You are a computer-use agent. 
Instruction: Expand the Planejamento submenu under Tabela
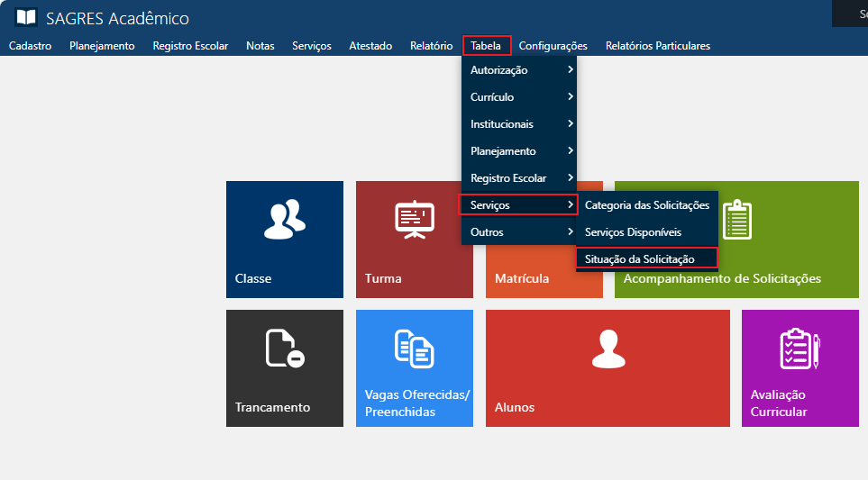pyautogui.click(x=518, y=151)
